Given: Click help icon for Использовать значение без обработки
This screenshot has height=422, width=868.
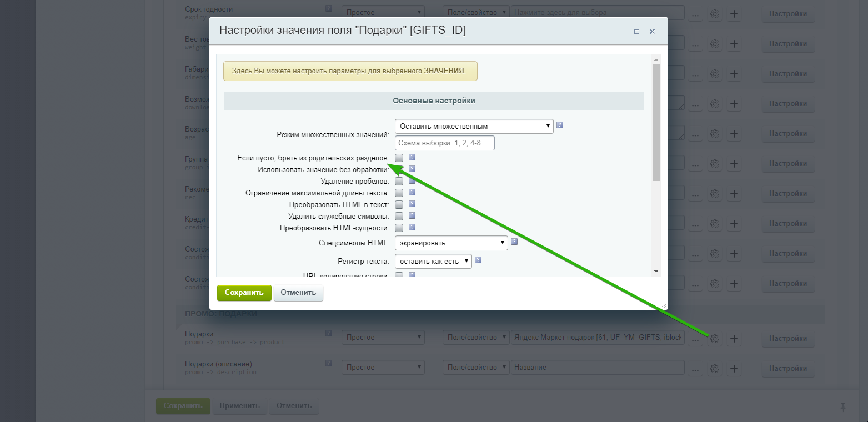Looking at the screenshot, I should point(412,169).
